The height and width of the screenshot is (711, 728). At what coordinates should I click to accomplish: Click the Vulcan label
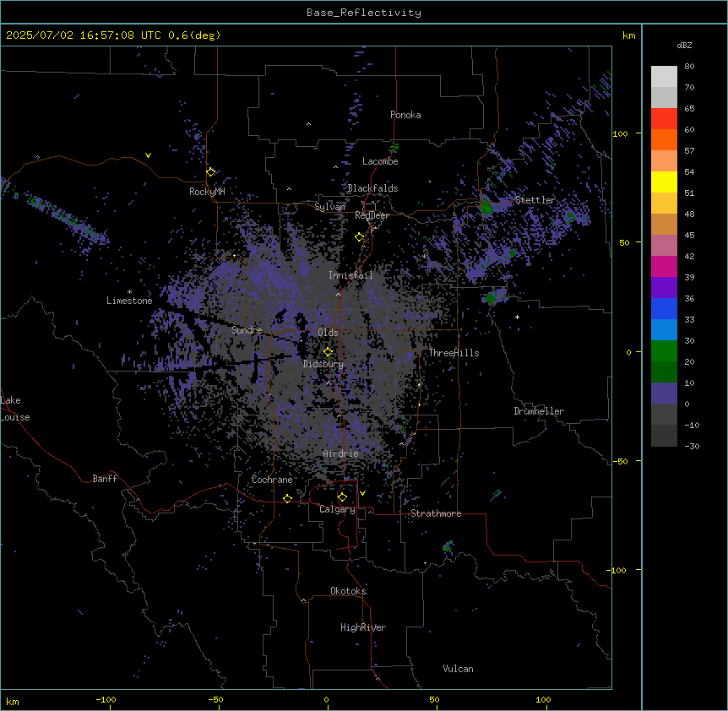(458, 669)
